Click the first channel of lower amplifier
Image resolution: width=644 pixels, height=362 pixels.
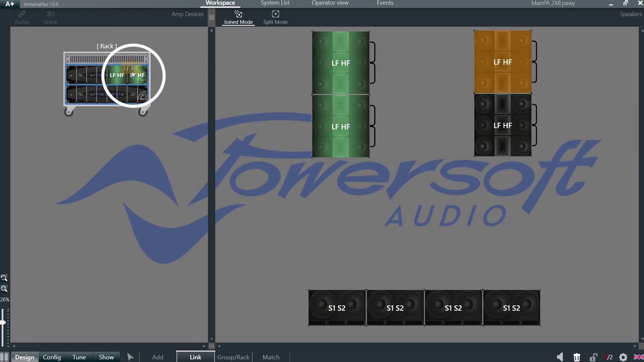coord(71,94)
